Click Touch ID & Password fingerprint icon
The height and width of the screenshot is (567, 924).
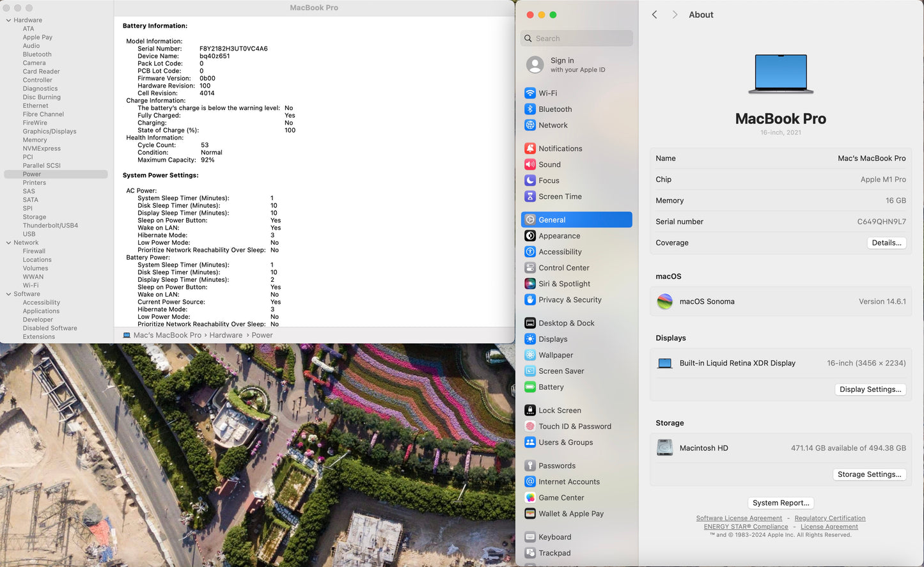click(530, 426)
